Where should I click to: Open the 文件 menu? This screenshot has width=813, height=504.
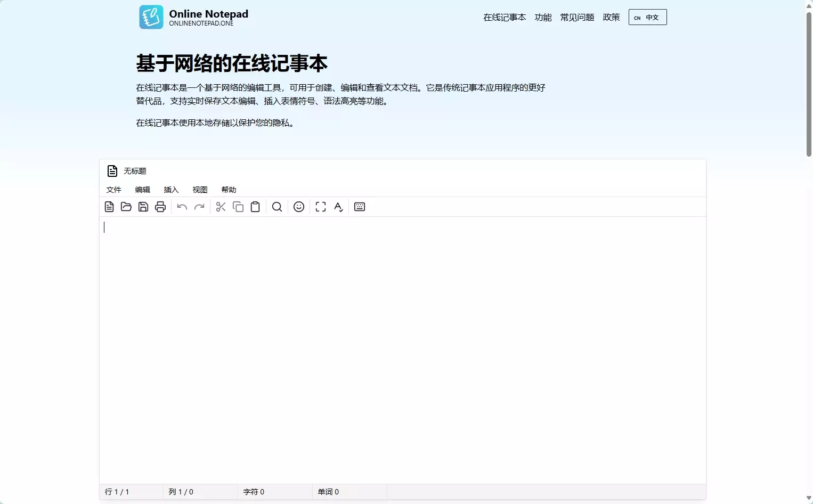[x=114, y=190]
